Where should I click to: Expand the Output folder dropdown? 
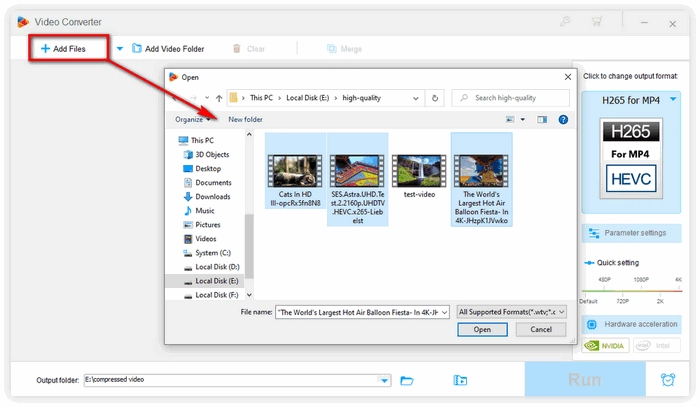[384, 380]
